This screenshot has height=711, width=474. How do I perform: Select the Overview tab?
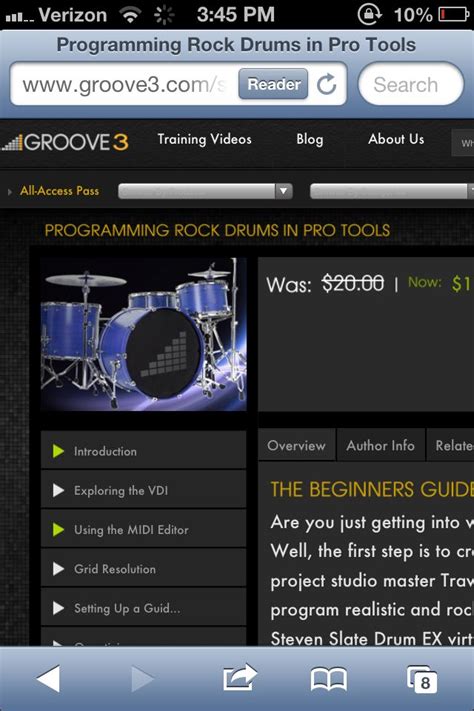click(x=297, y=445)
